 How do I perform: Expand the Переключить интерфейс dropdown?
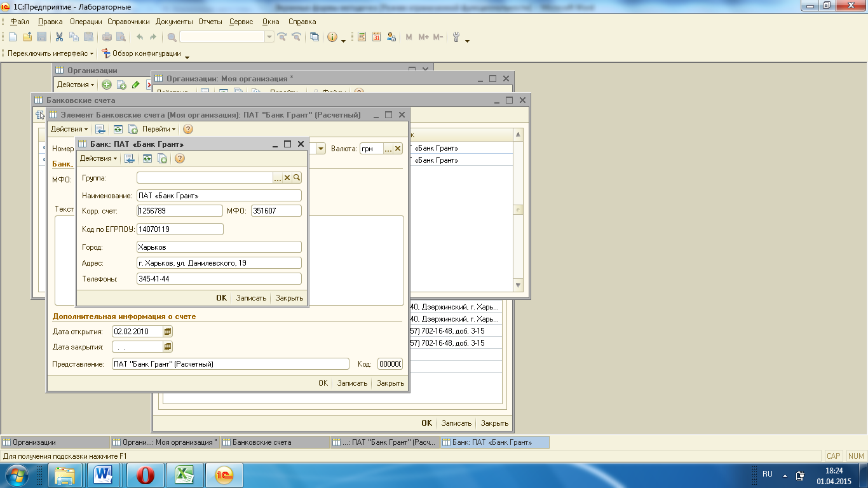pyautogui.click(x=50, y=53)
